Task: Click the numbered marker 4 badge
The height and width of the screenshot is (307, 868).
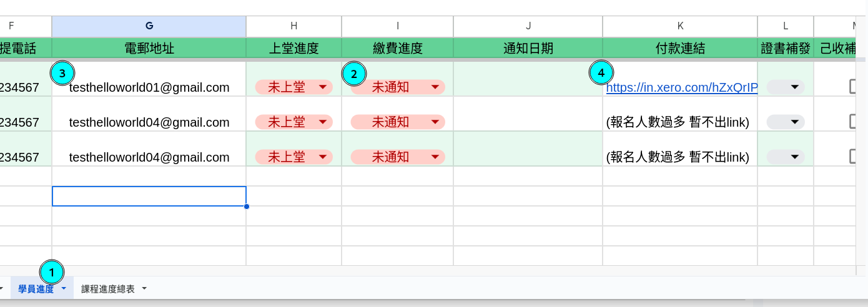Action: [x=601, y=73]
